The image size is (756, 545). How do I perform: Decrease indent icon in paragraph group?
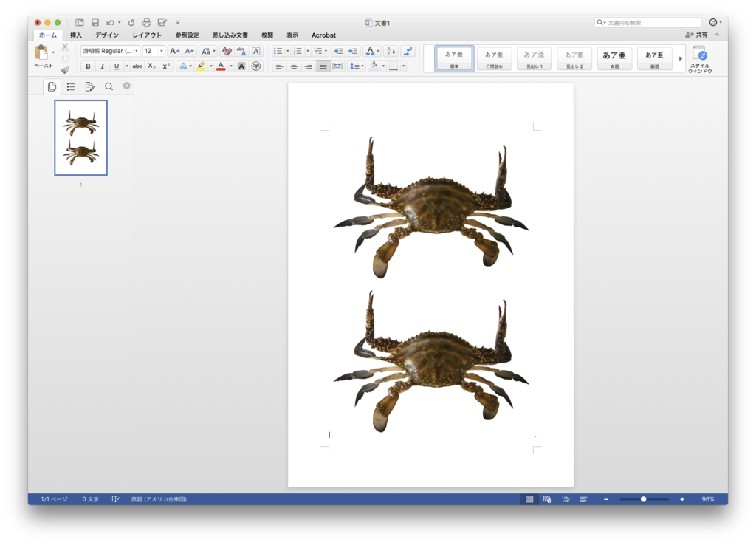pyautogui.click(x=338, y=51)
